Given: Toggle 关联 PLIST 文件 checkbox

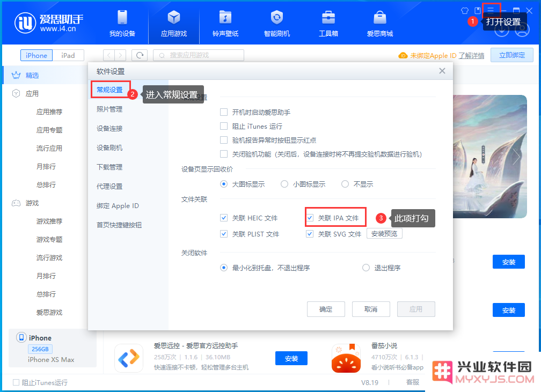Looking at the screenshot, I should (x=224, y=234).
